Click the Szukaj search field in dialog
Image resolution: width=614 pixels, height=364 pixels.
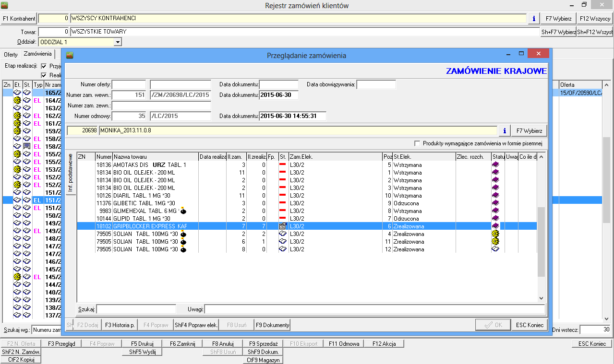136,309
